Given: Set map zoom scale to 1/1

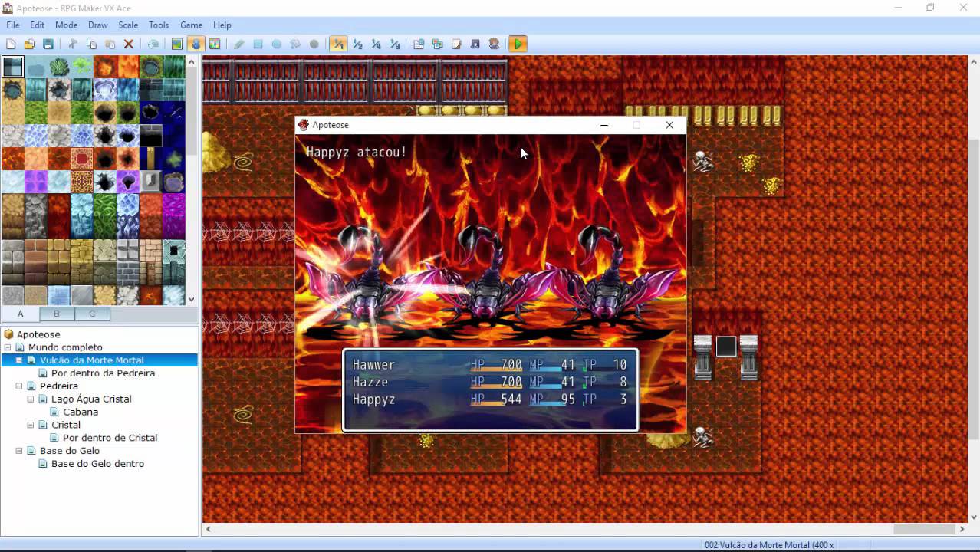Looking at the screenshot, I should tap(338, 44).
